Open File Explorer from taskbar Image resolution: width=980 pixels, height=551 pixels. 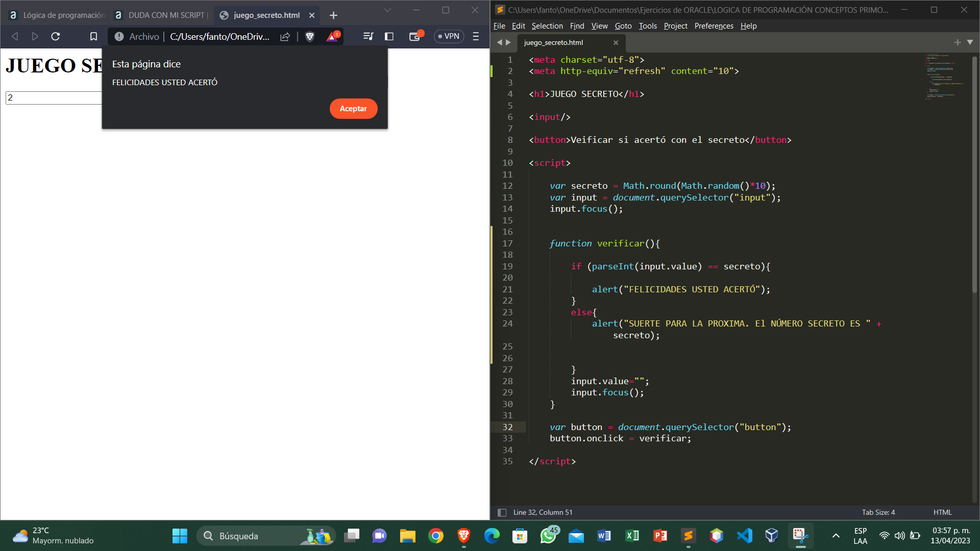click(x=407, y=536)
